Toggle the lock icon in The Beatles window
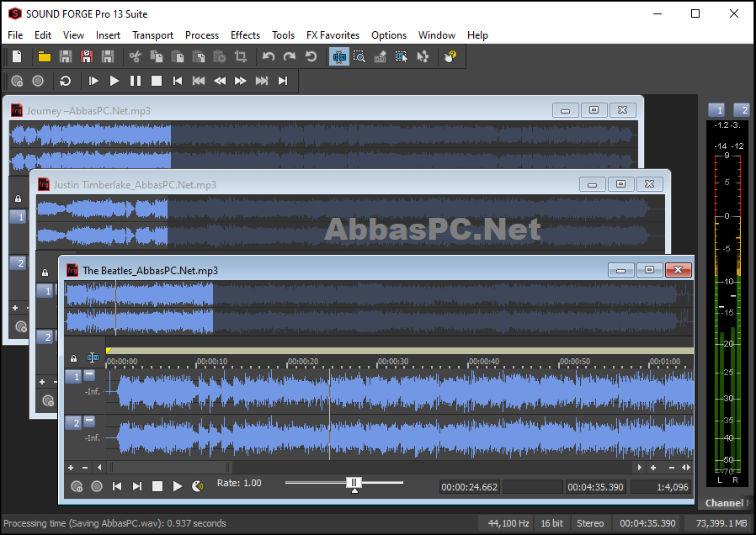This screenshot has height=535, width=756. 73,358
